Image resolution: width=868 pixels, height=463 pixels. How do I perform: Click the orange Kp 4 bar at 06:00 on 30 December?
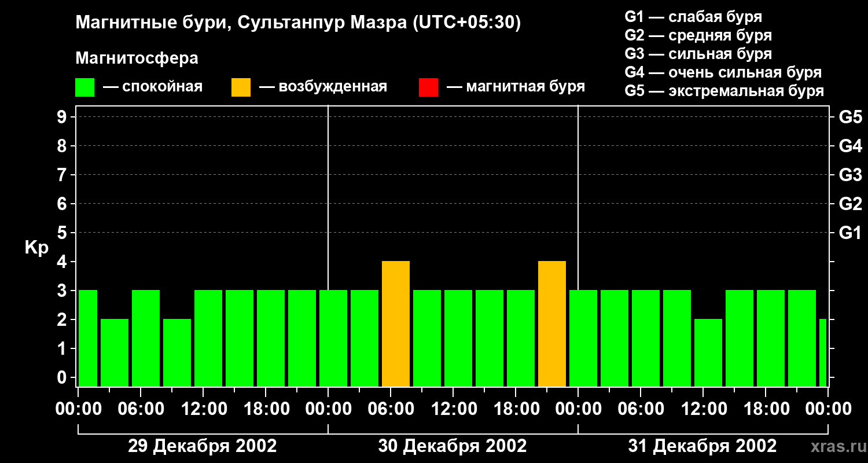coord(396,324)
